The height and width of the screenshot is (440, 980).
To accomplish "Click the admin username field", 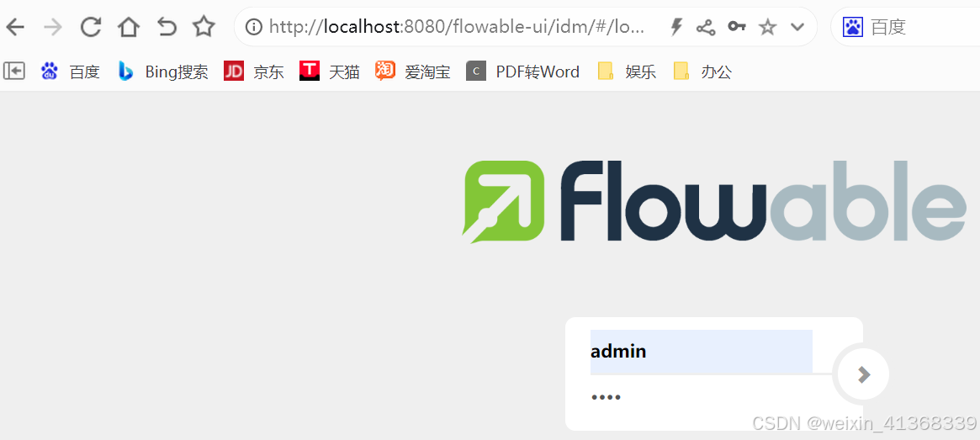I will tap(702, 352).
